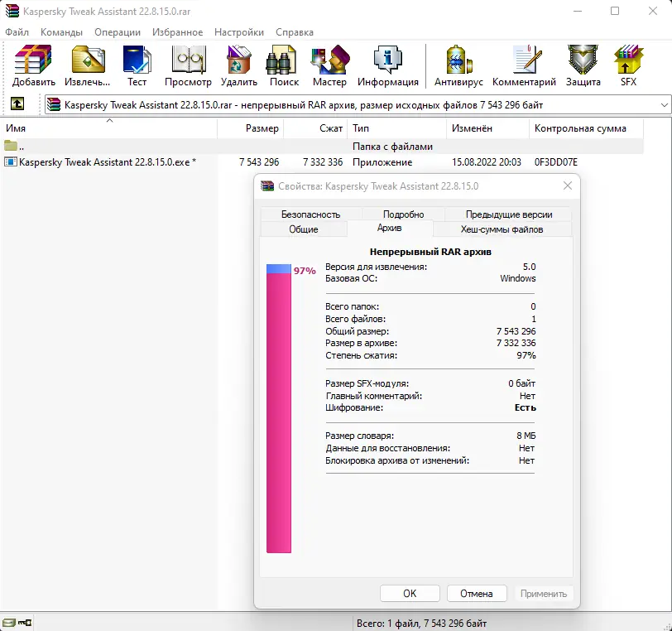The height and width of the screenshot is (631, 672).
Task: Open the Файл menu
Action: coord(17,32)
